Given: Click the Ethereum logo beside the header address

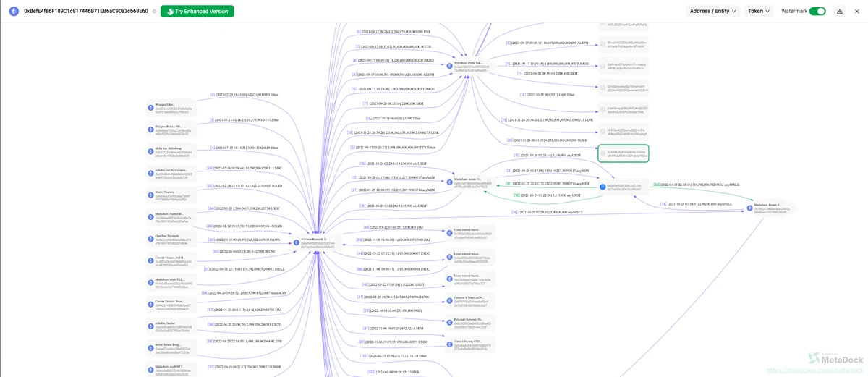Looking at the screenshot, I should pyautogui.click(x=13, y=11).
